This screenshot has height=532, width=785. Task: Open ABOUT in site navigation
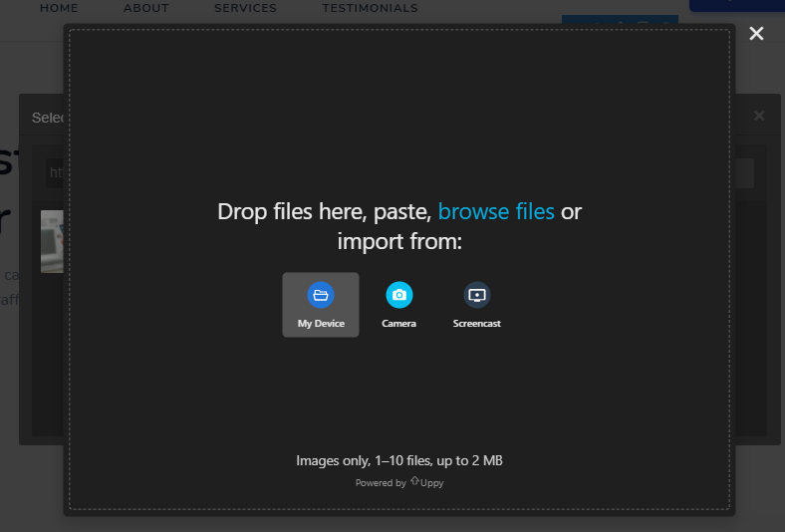146,8
